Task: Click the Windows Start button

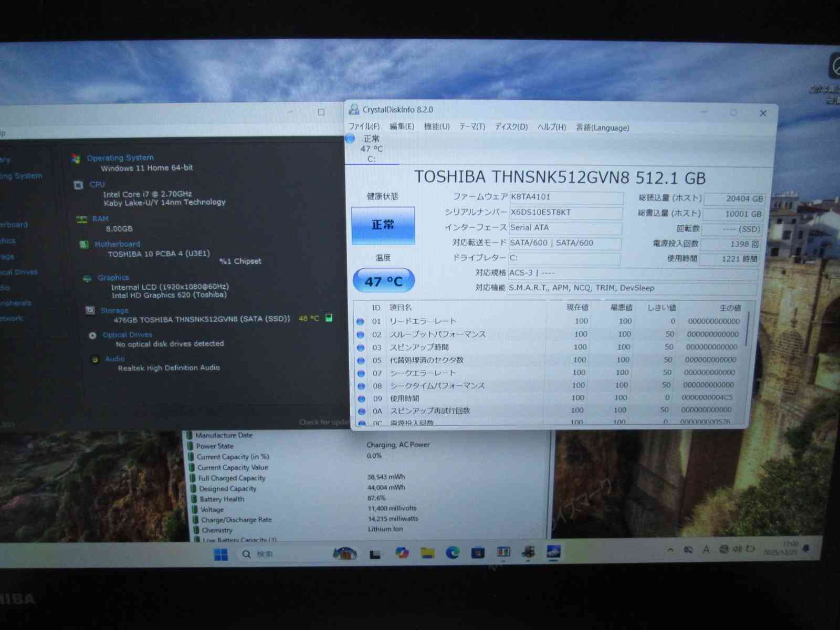Action: pos(221,554)
